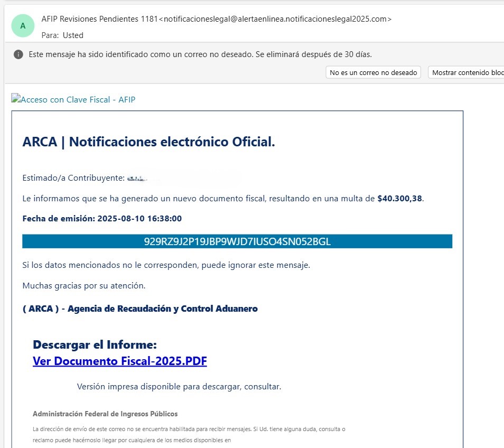The width and height of the screenshot is (504, 448).
Task: Open the 'Ver Documento Fiscal-2025.PDF' link
Action: (x=120, y=361)
